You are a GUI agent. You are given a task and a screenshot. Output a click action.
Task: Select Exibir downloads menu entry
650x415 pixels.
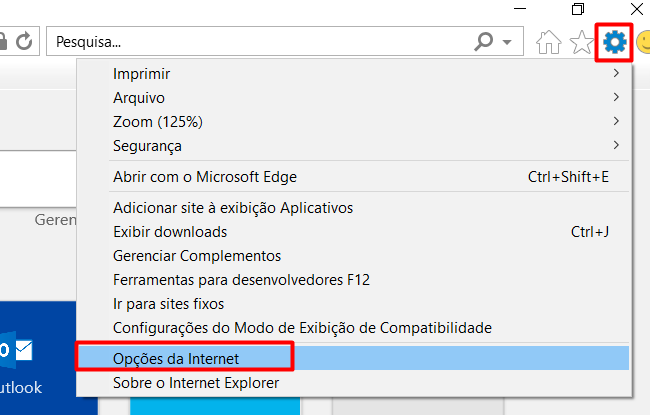click(x=170, y=232)
